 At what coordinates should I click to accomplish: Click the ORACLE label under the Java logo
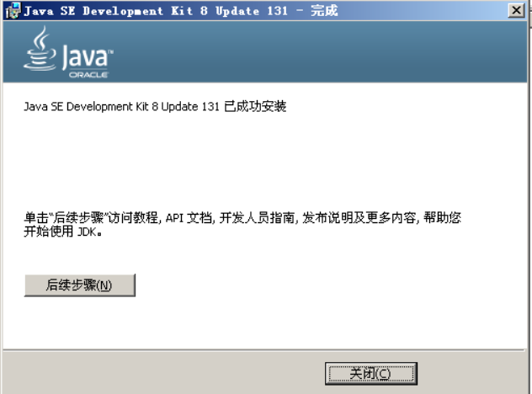pyautogui.click(x=88, y=75)
